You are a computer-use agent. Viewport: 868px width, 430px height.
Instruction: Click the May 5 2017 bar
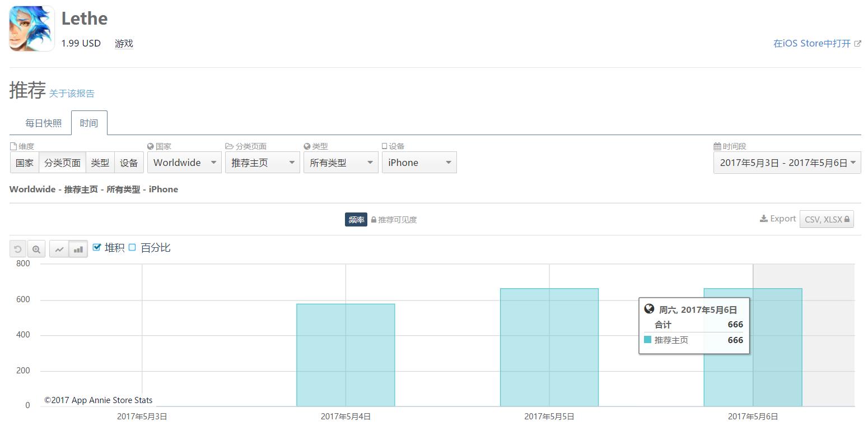(549, 347)
